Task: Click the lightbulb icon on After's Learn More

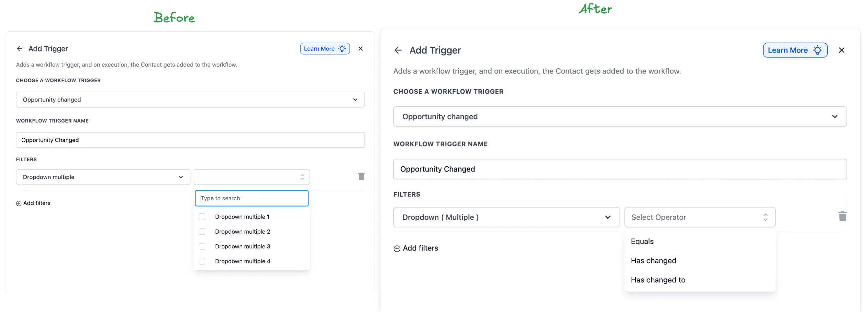Action: pyautogui.click(x=818, y=50)
